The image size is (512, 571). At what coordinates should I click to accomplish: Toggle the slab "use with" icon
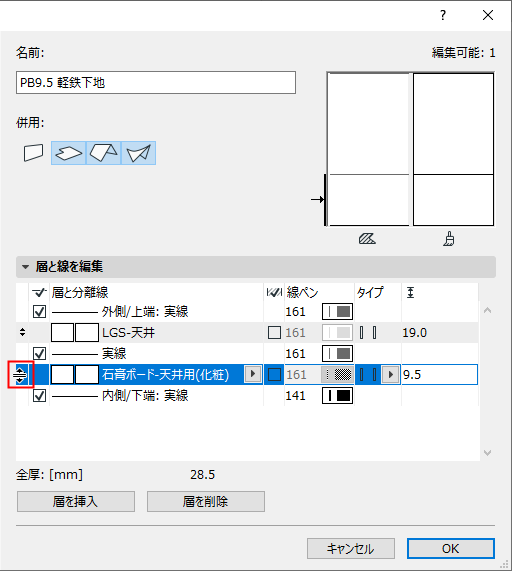[68, 153]
